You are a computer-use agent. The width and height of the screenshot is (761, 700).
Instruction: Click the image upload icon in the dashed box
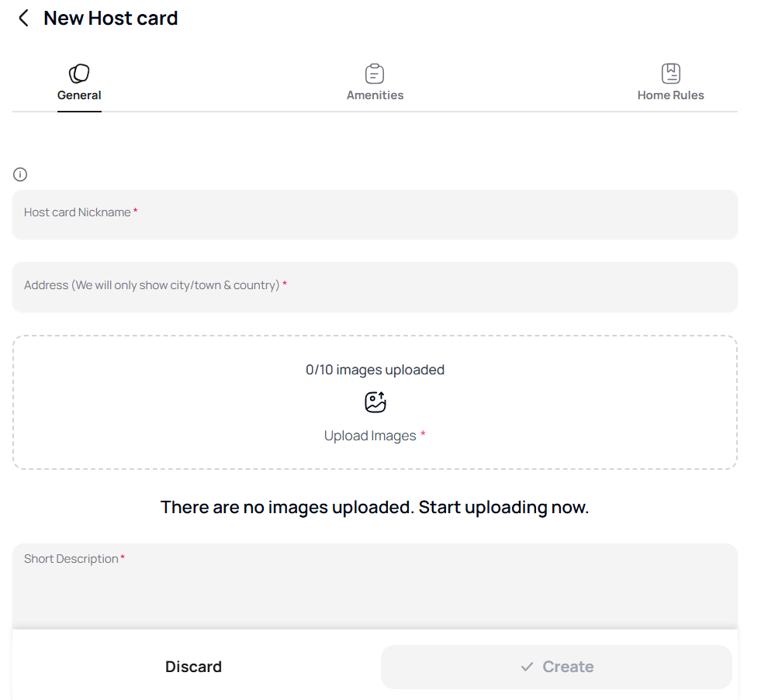(375, 402)
